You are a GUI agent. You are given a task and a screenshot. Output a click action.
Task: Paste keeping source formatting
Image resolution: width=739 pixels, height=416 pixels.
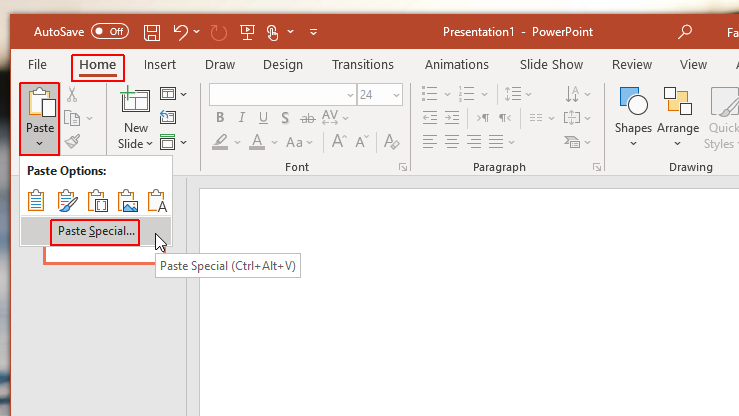[67, 200]
